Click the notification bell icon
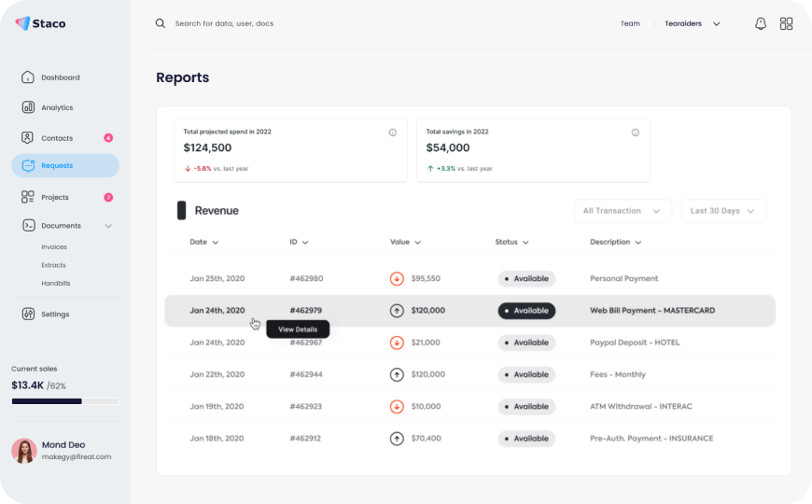Screen dimensions: 812x504 (761, 23)
